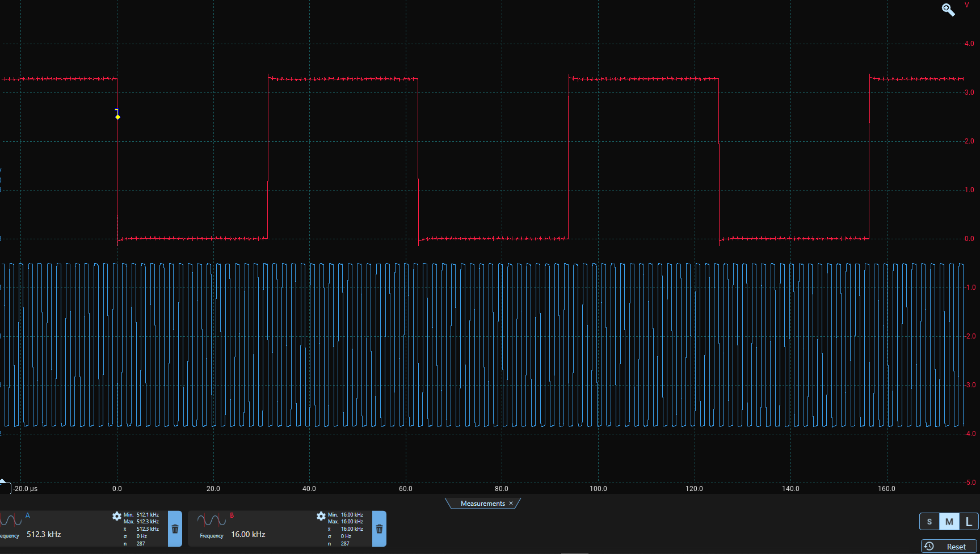Close the Measurements tab with the x
980x554 pixels.
point(511,504)
